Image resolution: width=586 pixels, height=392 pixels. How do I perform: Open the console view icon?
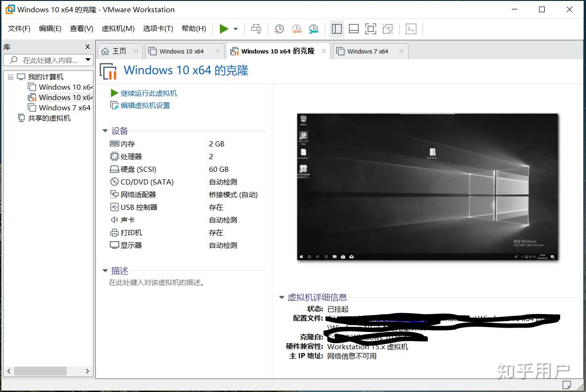coord(411,29)
